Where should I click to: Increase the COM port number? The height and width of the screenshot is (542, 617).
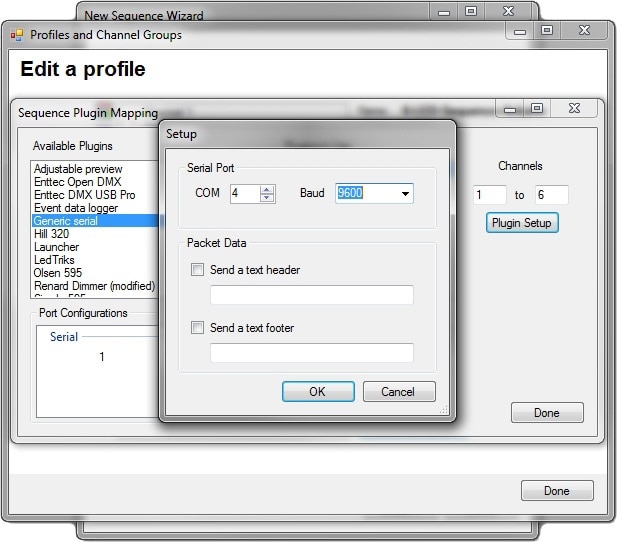click(x=267, y=189)
